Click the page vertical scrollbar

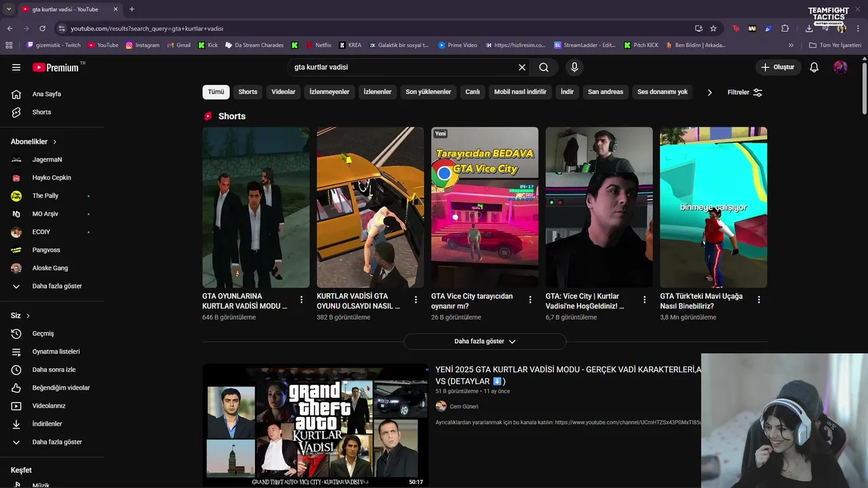[x=864, y=88]
